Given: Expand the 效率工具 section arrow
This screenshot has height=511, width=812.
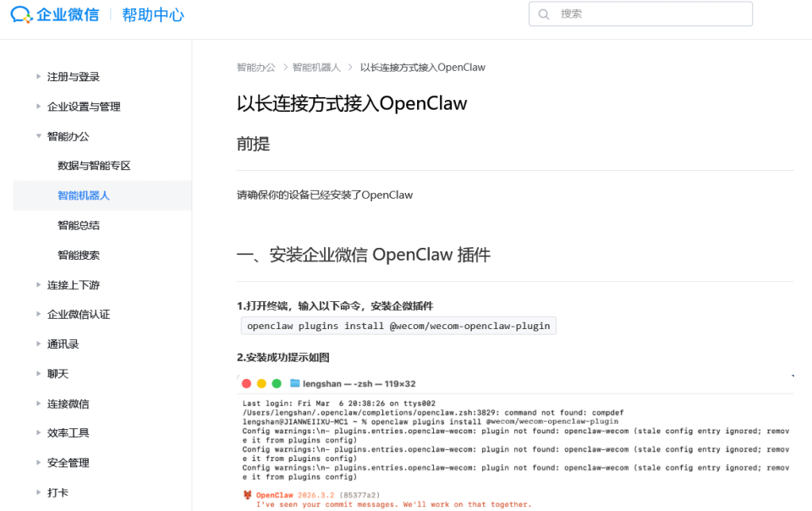Looking at the screenshot, I should coord(38,433).
